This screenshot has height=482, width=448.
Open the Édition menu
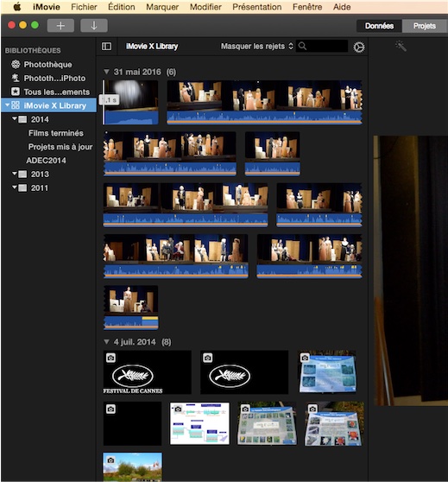point(122,7)
